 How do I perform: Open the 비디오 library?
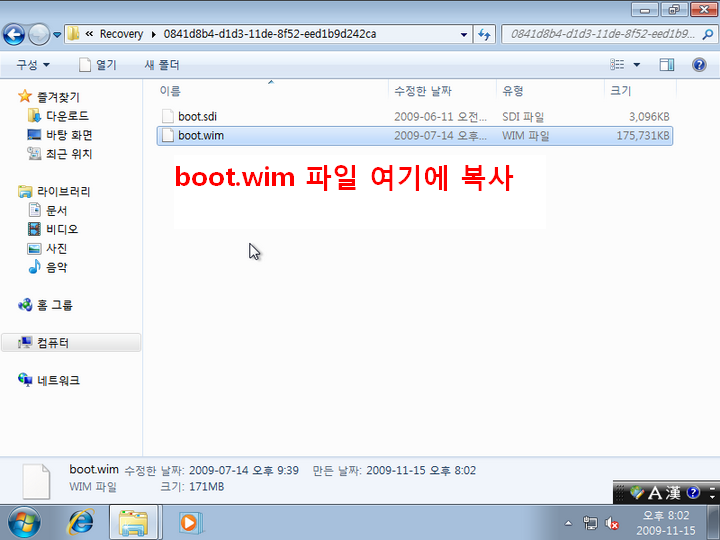(x=62, y=229)
